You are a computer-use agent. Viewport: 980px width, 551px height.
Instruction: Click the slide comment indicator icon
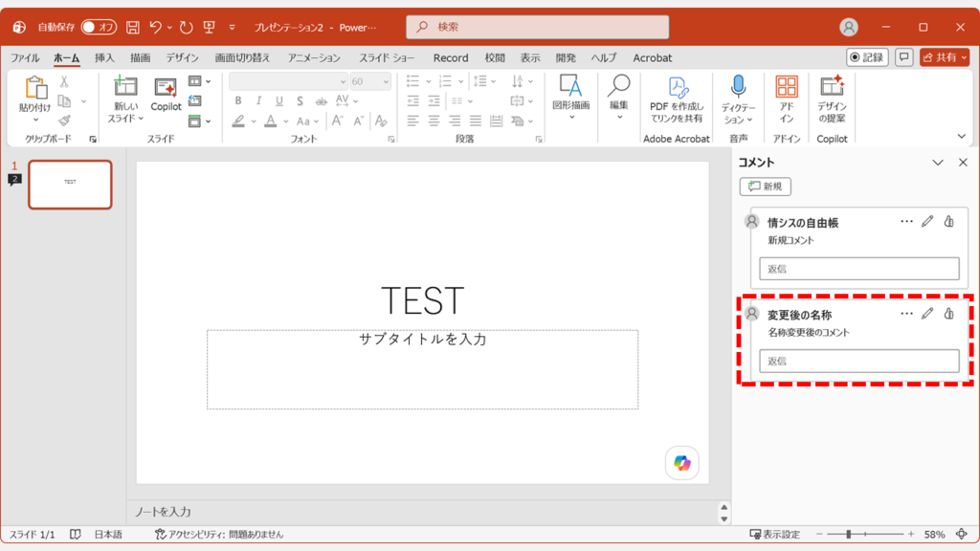tap(15, 180)
